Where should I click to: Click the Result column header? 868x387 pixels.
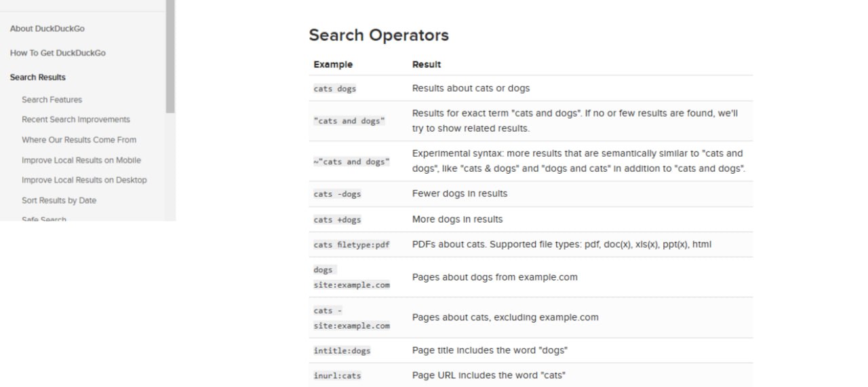427,64
